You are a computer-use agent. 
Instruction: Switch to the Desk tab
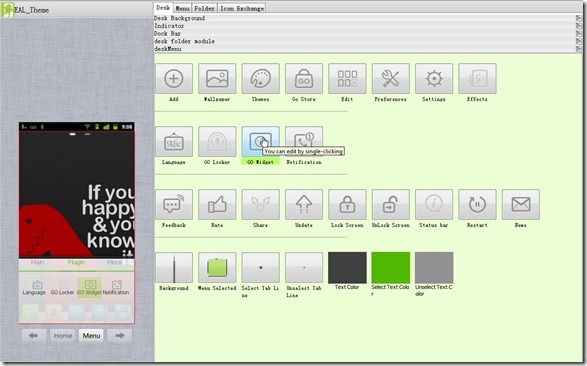pos(163,8)
